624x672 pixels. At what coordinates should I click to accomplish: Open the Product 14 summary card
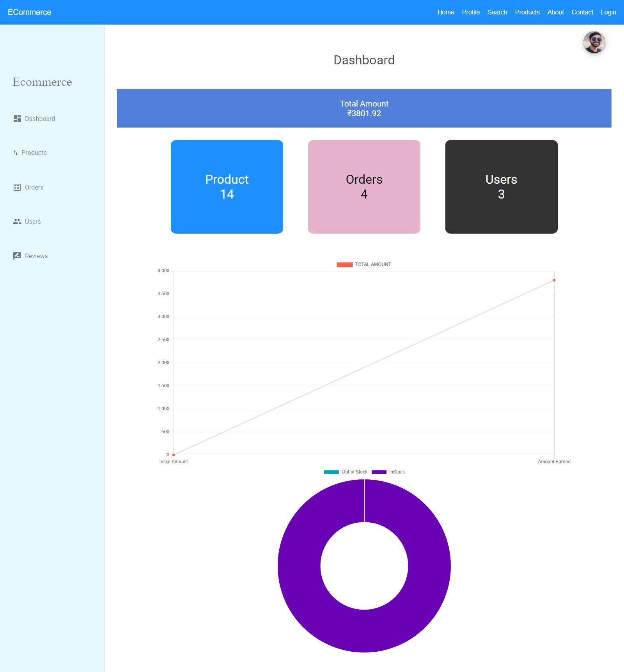(x=227, y=186)
